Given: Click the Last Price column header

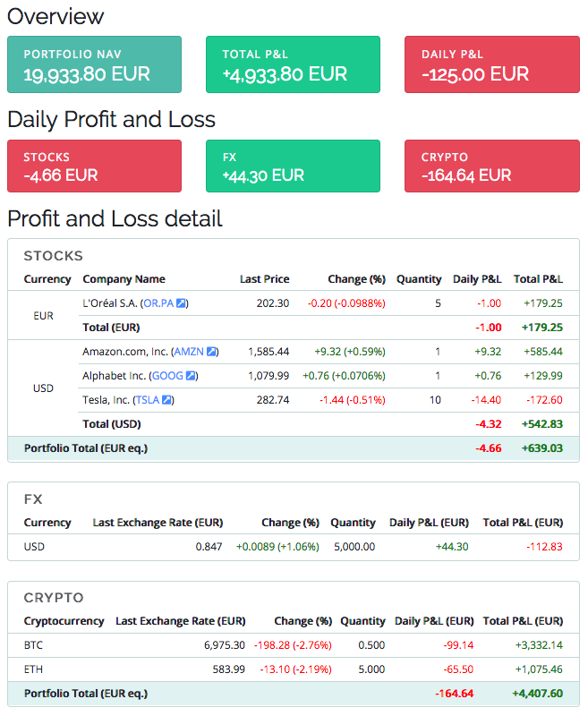Looking at the screenshot, I should pyautogui.click(x=265, y=279).
